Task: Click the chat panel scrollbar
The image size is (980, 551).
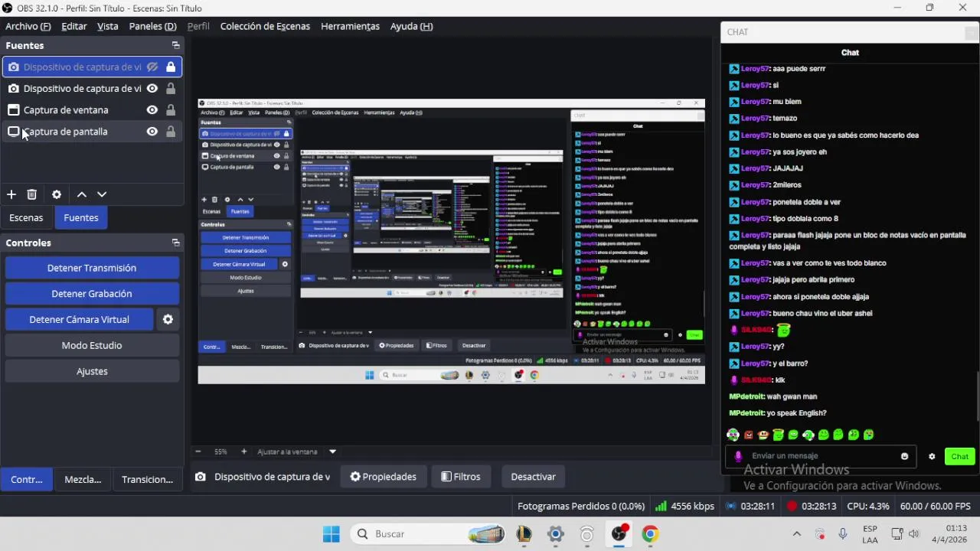Action: click(978, 396)
